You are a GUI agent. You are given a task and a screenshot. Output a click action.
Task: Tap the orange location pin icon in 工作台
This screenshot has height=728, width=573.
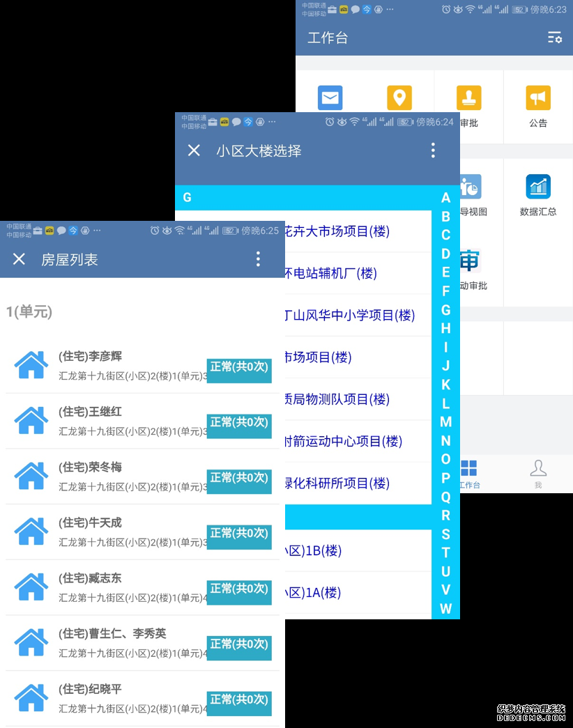[399, 98]
